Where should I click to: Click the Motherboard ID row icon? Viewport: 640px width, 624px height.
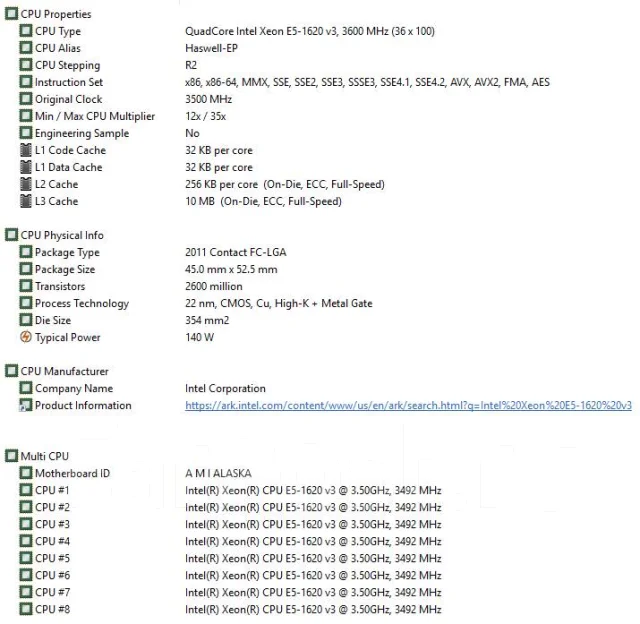[26, 473]
